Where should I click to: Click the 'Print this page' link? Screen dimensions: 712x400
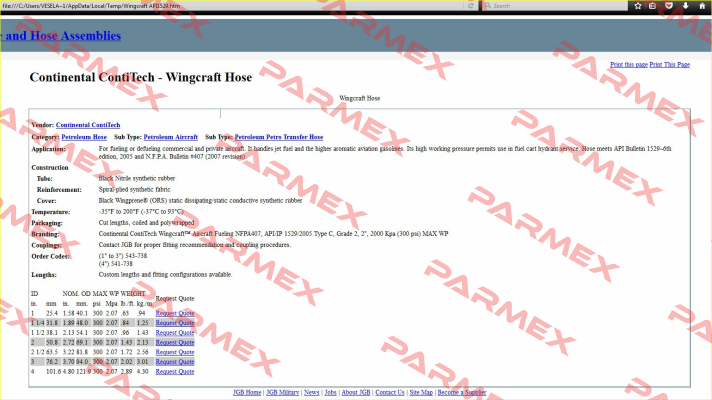pyautogui.click(x=628, y=64)
